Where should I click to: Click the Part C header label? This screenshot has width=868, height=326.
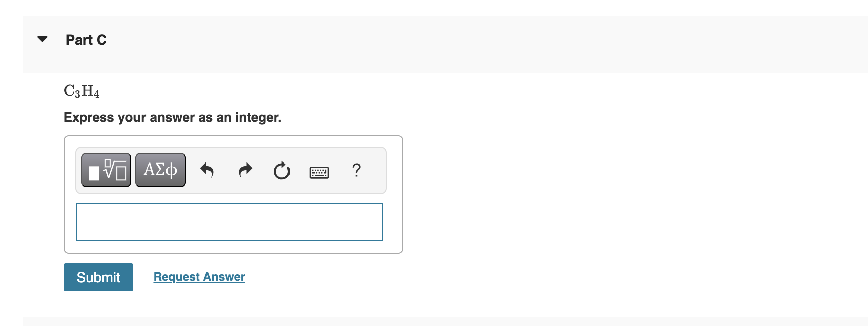[x=86, y=40]
